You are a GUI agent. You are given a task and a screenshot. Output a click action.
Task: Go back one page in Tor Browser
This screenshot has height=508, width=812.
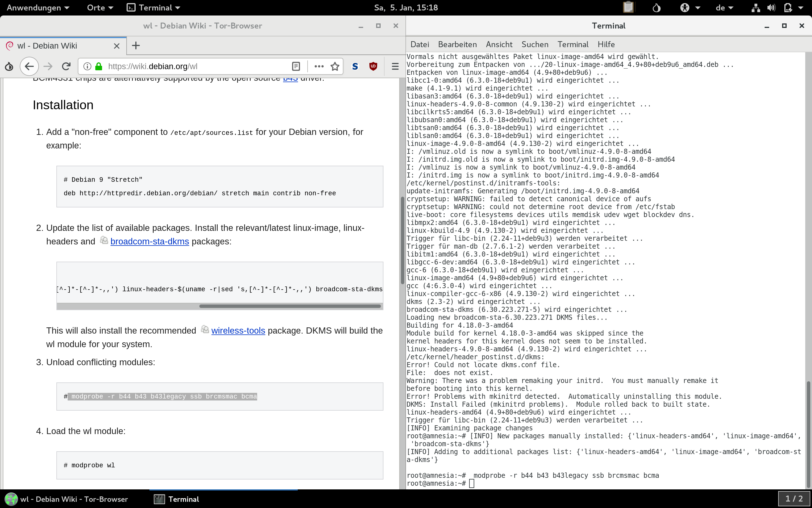point(29,67)
